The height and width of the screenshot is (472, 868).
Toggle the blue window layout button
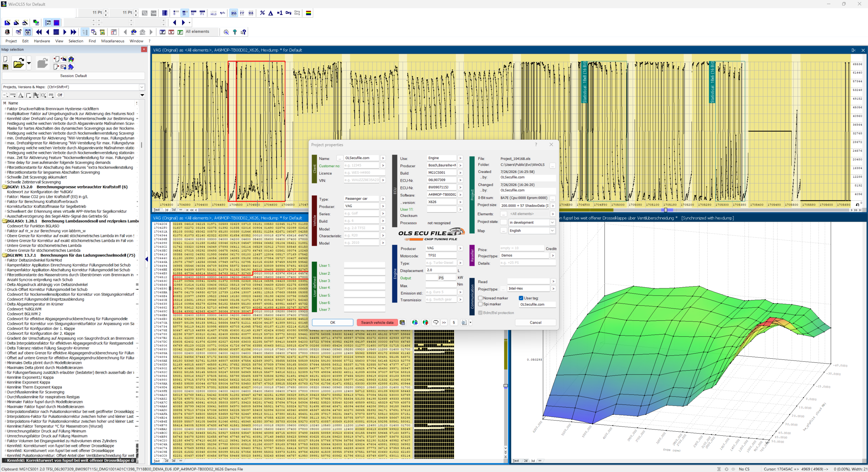tap(57, 22)
